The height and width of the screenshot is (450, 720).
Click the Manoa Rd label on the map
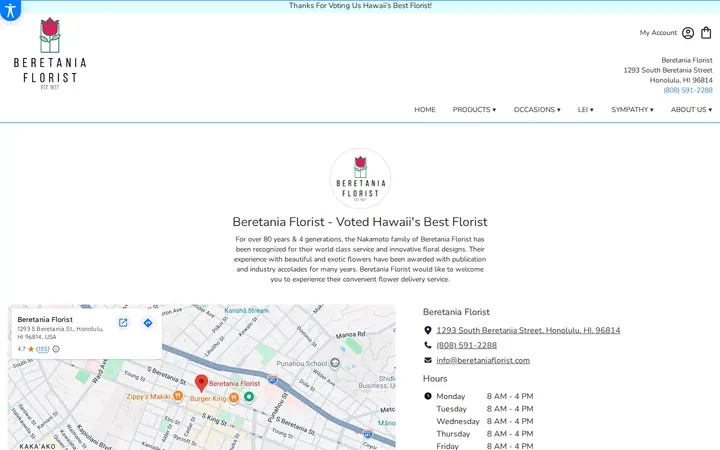350,335
